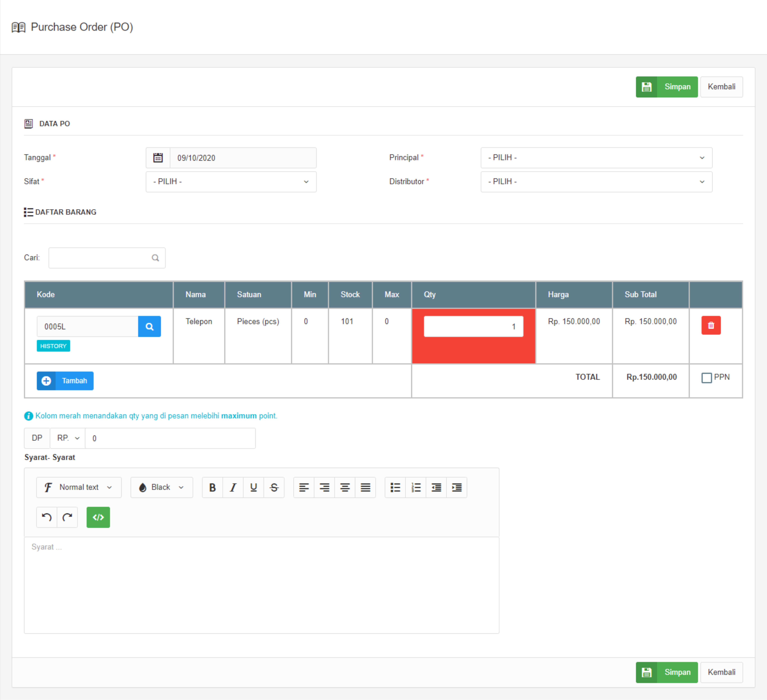Apply strikethrough text formatting
The image size is (767, 700).
tap(274, 487)
